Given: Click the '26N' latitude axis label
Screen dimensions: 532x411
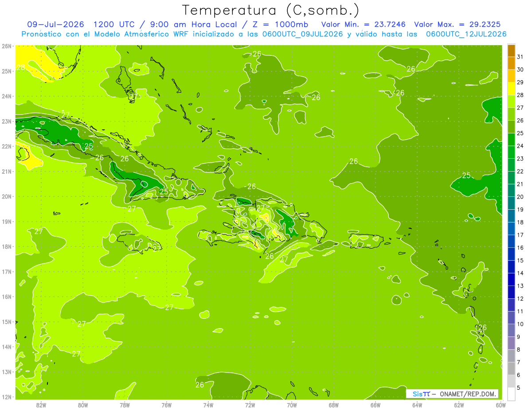Looking at the screenshot, I should click(x=6, y=46).
